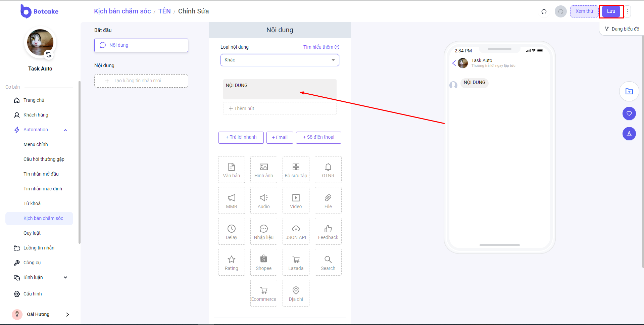The height and width of the screenshot is (325, 644).
Task: Open the three-dot more options menu
Action: click(627, 11)
